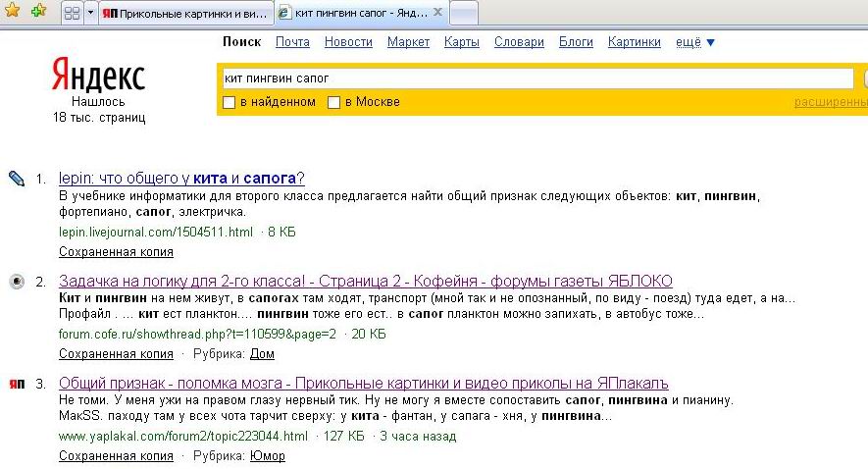Open the Почта link
The image size is (868, 469).
point(292,42)
